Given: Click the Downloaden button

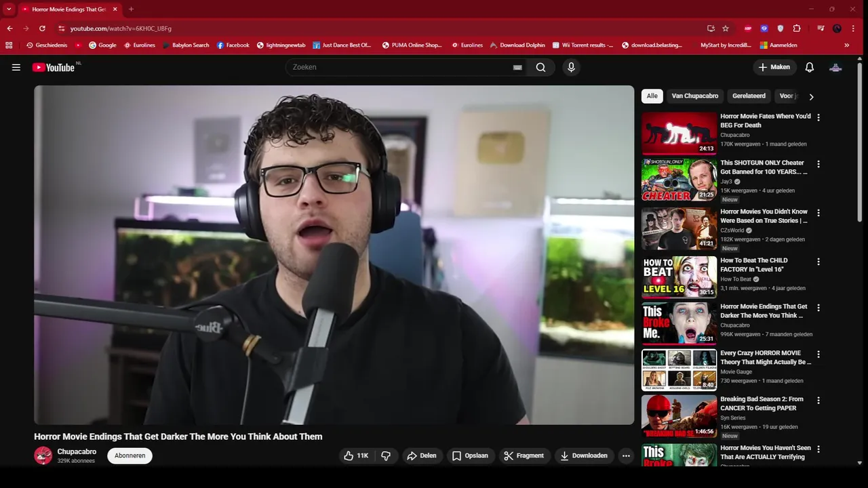Looking at the screenshot, I should [583, 455].
